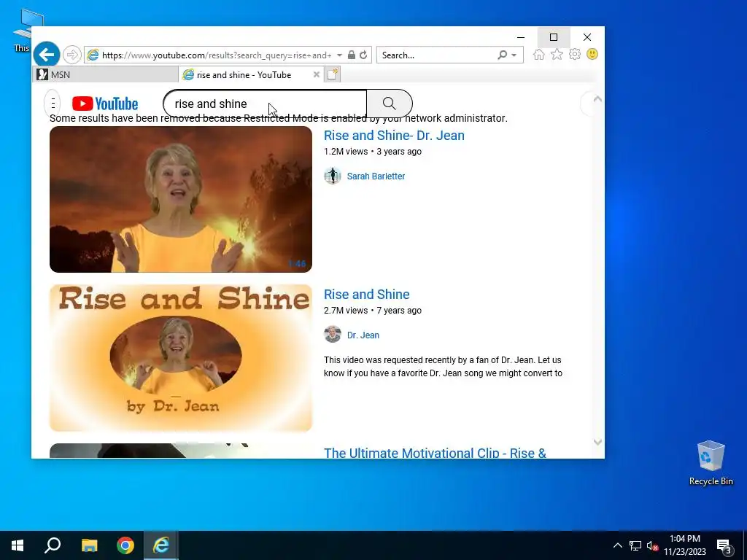Viewport: 747px width, 560px height.
Task: Minimize the Internet Explorer window
Action: (521, 37)
